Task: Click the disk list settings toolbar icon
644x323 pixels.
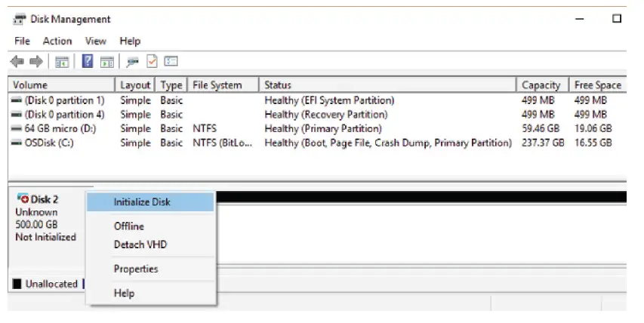Action: click(171, 62)
